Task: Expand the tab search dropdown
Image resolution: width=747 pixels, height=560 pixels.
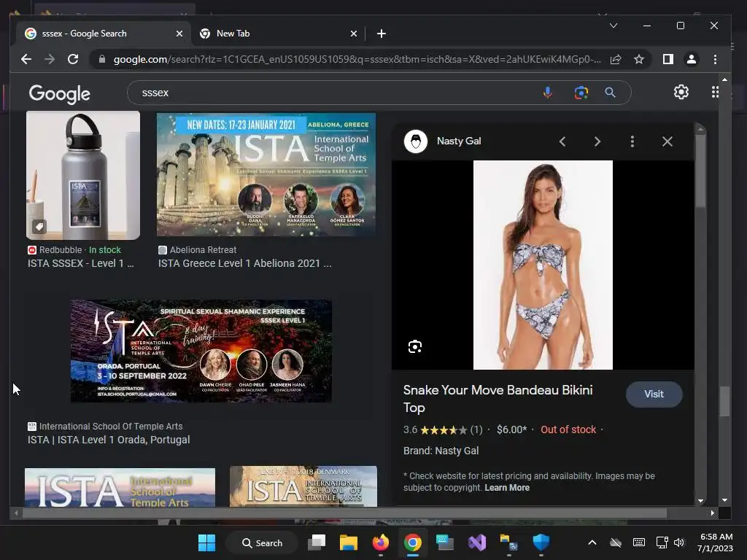Action: pyautogui.click(x=614, y=26)
